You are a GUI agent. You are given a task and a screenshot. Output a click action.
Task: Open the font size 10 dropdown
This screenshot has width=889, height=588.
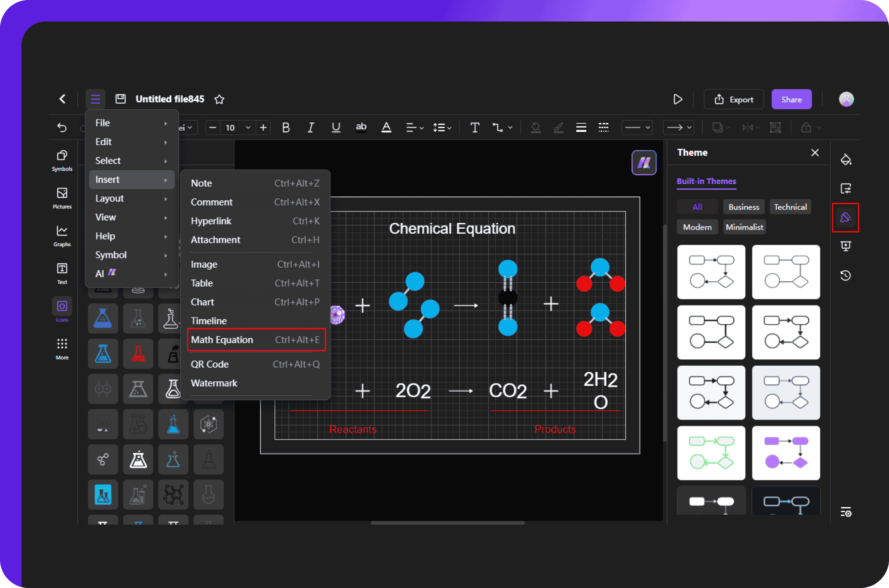click(238, 127)
